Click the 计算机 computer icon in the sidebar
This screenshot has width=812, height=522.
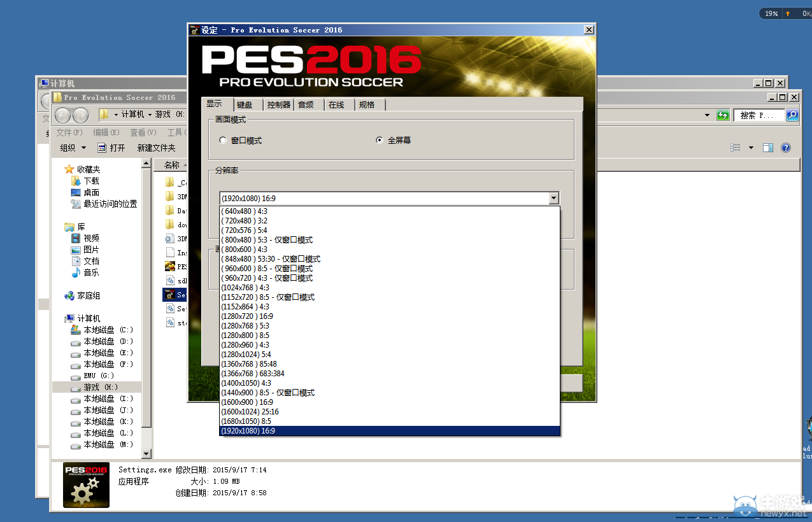pos(69,318)
